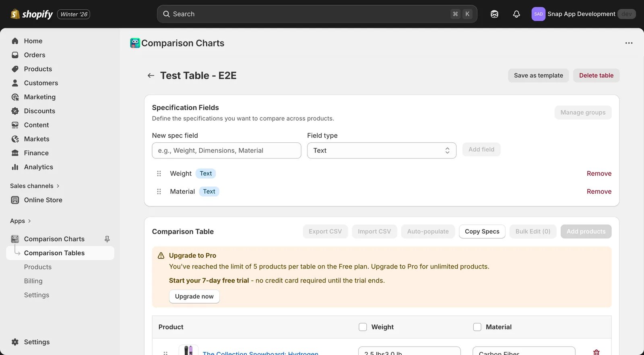Grab the Material field drag handle

click(x=159, y=192)
